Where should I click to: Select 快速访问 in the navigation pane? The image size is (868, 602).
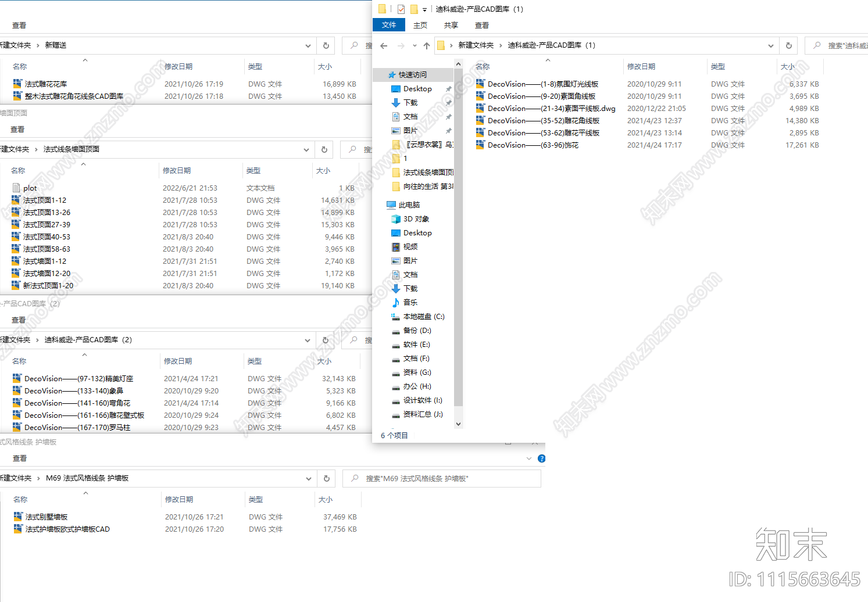click(x=413, y=74)
